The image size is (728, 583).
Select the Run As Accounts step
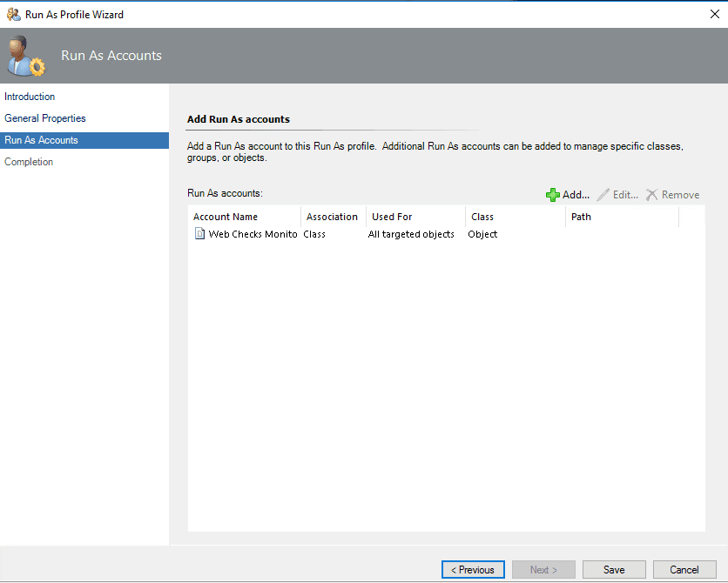click(84, 140)
